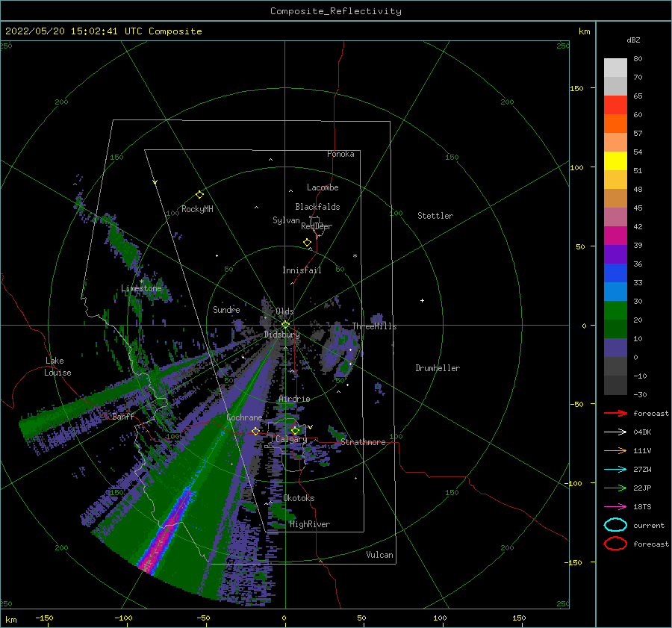Click the Lacombe city label

(x=323, y=187)
